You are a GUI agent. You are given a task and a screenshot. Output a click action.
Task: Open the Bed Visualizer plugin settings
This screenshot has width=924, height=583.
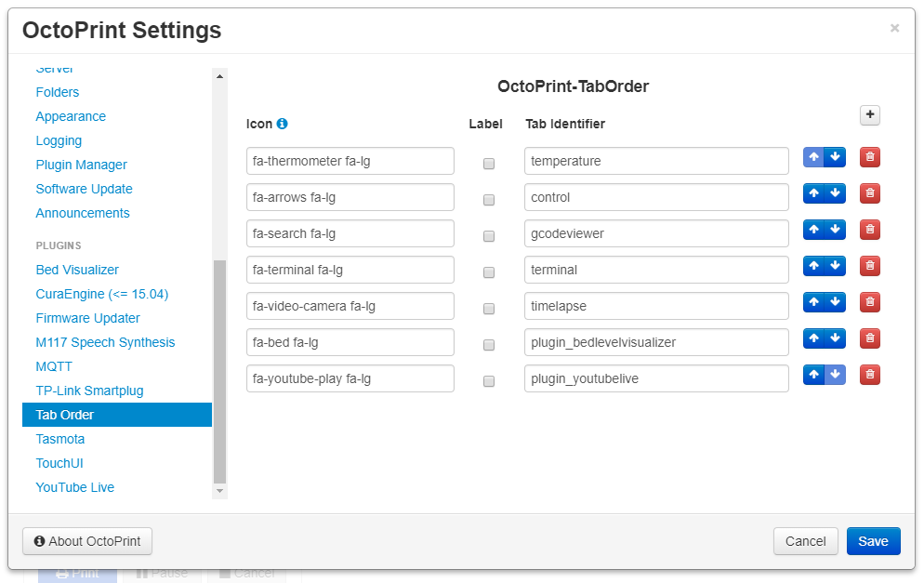[x=77, y=270]
